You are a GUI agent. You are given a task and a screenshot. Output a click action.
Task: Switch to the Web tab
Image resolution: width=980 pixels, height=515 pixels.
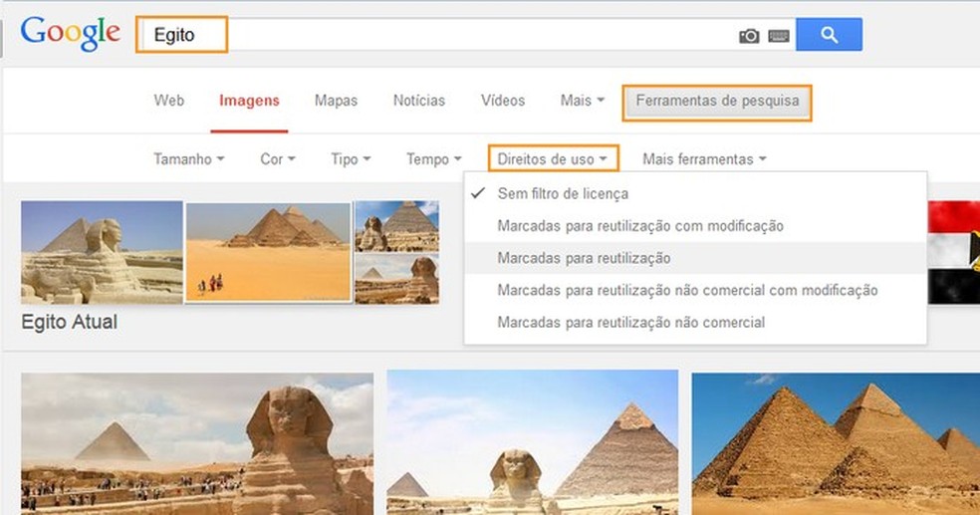(x=168, y=101)
